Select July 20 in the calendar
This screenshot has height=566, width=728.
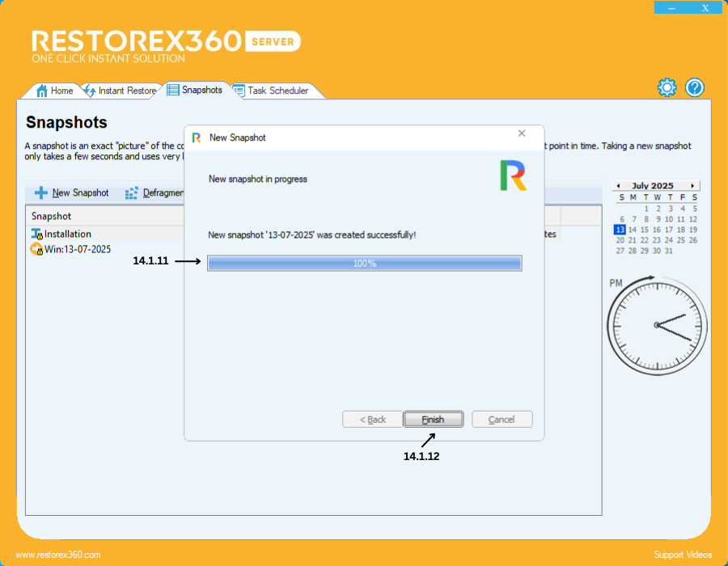(620, 240)
